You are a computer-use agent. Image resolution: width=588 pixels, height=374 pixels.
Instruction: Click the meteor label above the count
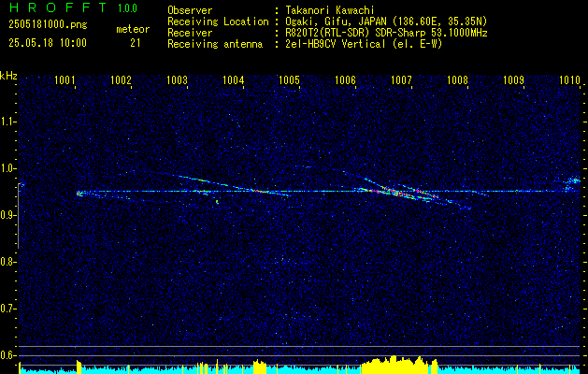point(133,29)
